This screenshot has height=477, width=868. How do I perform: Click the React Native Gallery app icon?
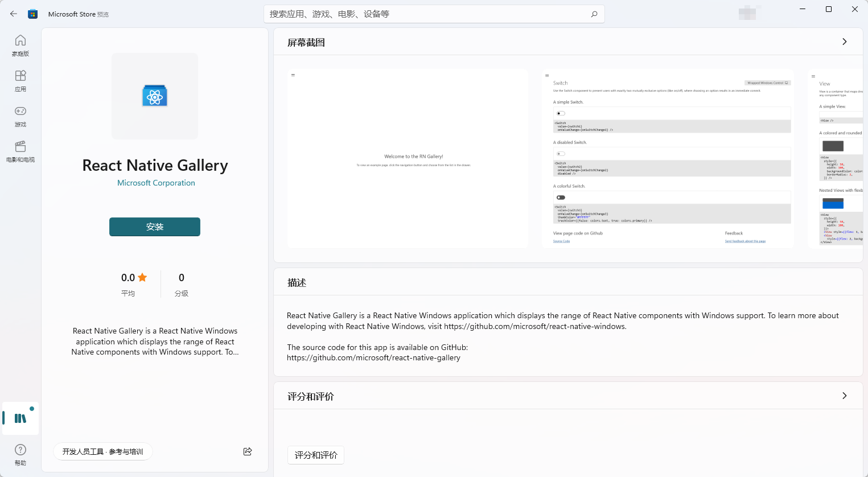coord(155,96)
